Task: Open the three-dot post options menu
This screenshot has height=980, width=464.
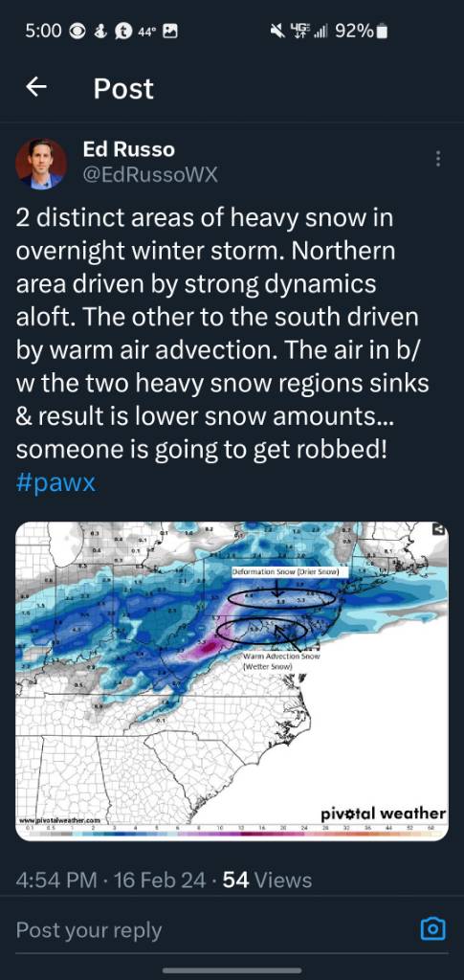Action: (x=438, y=159)
